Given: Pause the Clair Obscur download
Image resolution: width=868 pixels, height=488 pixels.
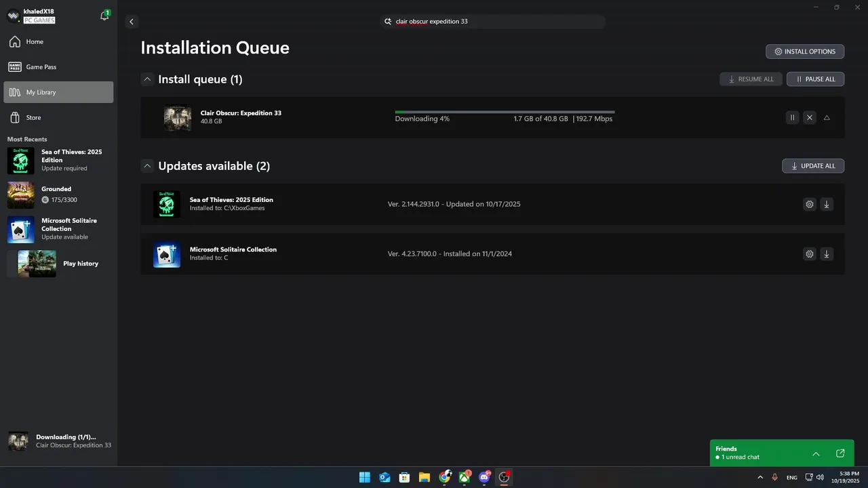Looking at the screenshot, I should pyautogui.click(x=792, y=118).
